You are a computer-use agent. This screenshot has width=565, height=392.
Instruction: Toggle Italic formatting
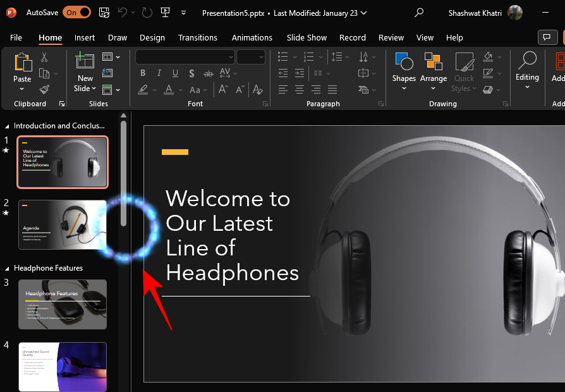[159, 73]
